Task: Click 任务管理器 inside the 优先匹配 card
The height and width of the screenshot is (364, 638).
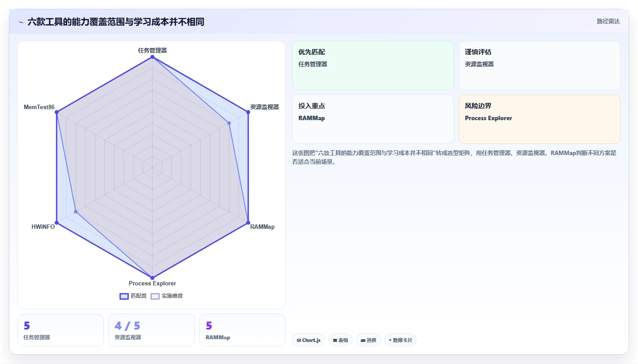Action: (x=313, y=64)
